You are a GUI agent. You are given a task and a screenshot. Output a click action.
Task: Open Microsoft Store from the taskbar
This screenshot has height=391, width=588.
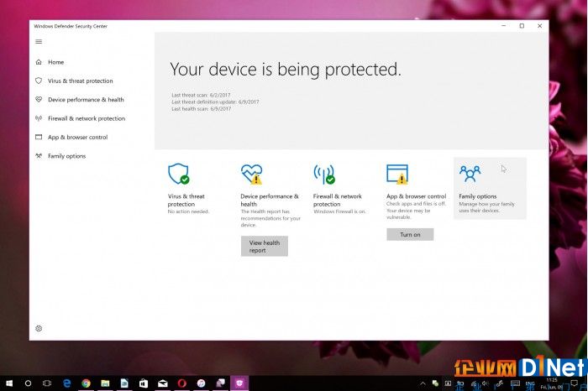[144, 383]
